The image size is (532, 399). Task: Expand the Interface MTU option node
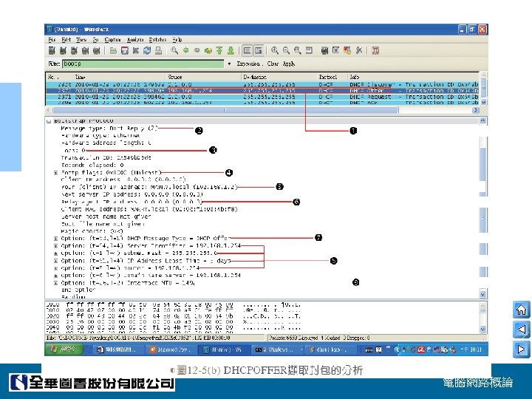coord(56,283)
